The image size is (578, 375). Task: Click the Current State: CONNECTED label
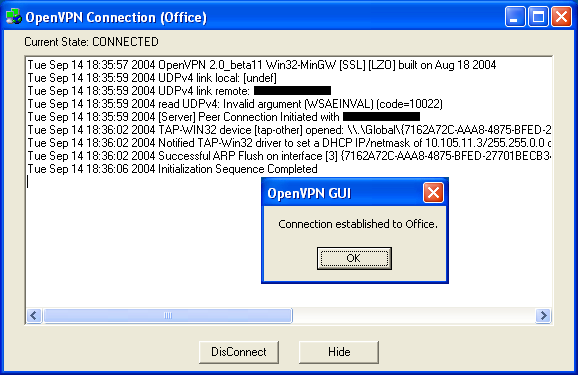pyautogui.click(x=91, y=42)
